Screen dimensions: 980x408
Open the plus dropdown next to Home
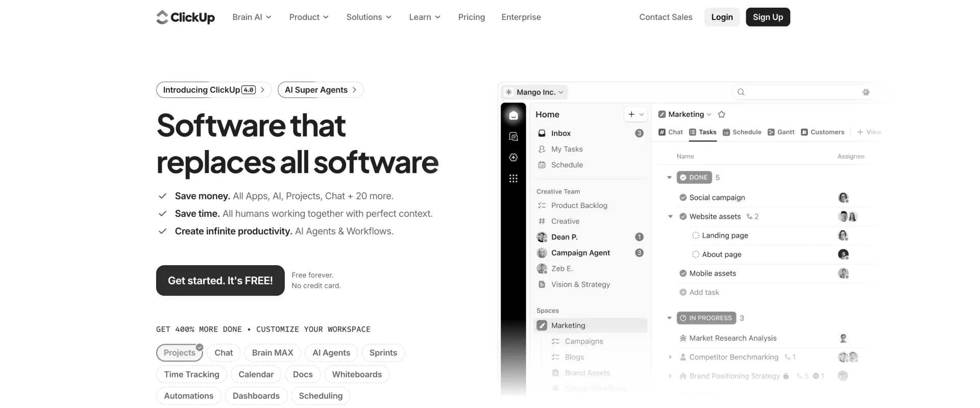[x=636, y=114]
